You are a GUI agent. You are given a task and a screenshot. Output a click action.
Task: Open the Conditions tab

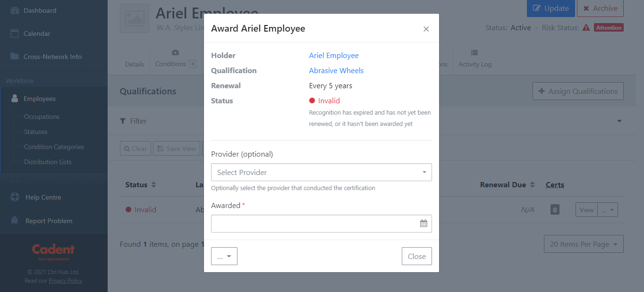(176, 59)
